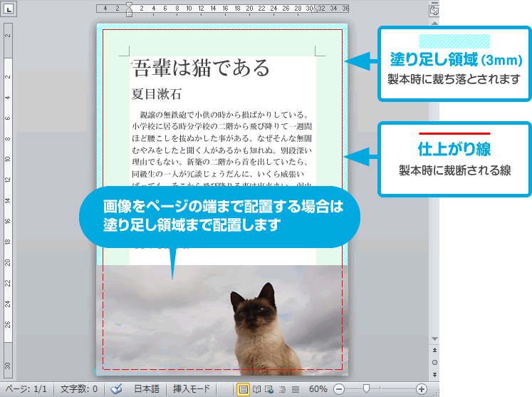
Task: Switch to Full Screen Reading view
Action: 257,389
